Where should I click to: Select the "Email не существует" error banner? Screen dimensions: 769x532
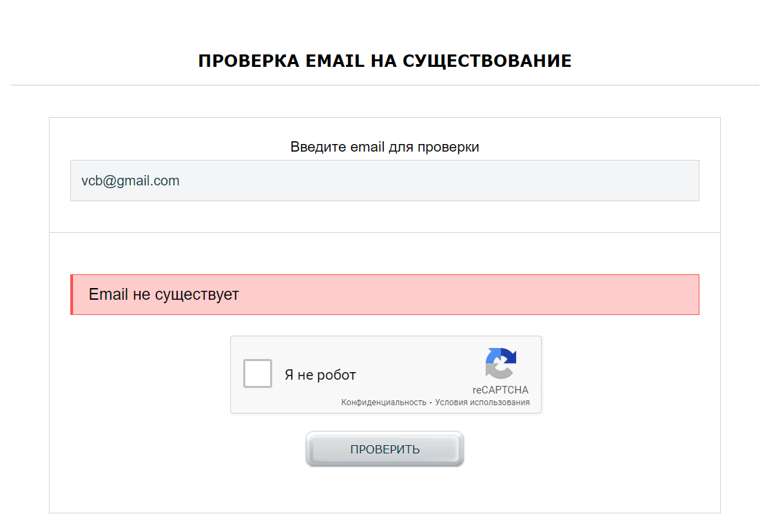pyautogui.click(x=384, y=295)
